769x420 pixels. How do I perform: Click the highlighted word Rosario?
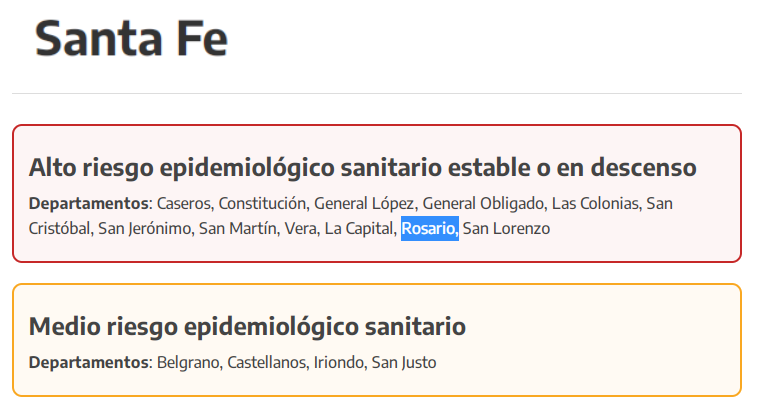(x=429, y=229)
